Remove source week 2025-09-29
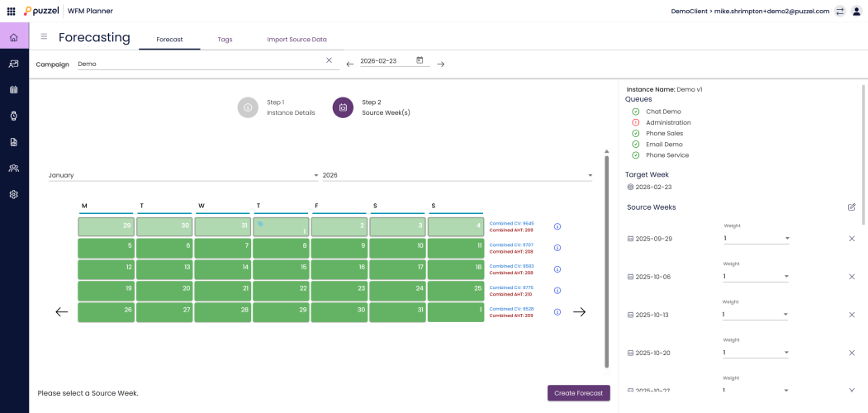The width and height of the screenshot is (868, 413). (x=851, y=239)
